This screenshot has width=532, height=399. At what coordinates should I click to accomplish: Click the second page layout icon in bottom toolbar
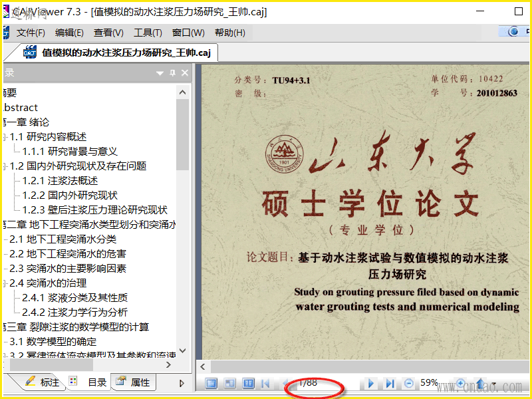pyautogui.click(x=230, y=384)
